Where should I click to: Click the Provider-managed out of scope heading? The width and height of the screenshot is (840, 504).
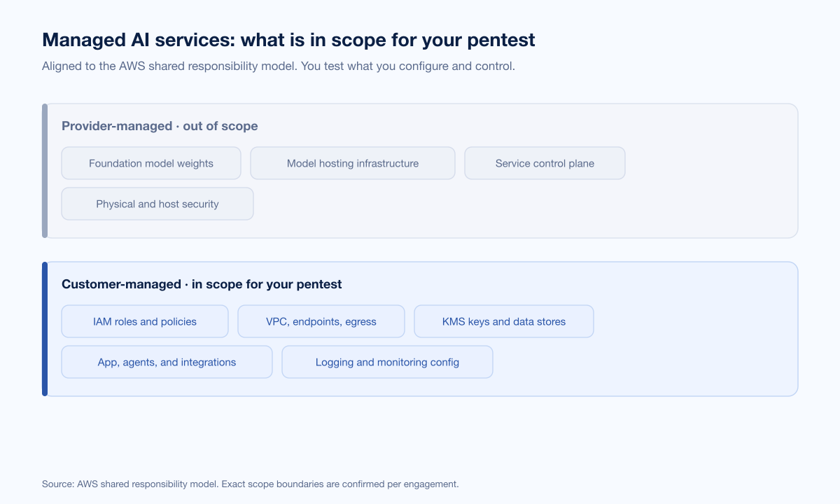[160, 126]
